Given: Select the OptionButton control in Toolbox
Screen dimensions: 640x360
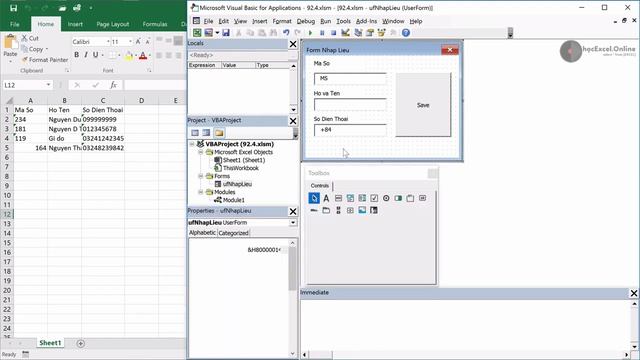Looking at the screenshot, I should coord(386,198).
